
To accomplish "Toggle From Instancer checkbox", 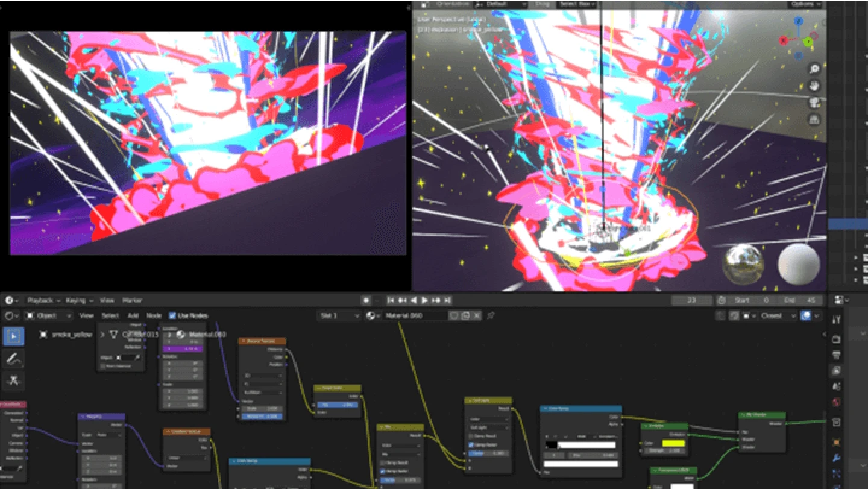I will [x=103, y=365].
